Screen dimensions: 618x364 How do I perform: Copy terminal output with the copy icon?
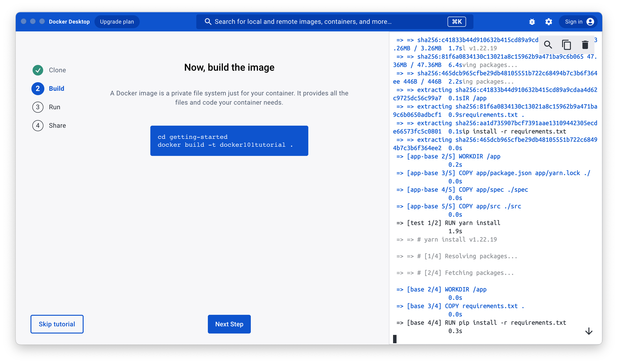(x=566, y=45)
